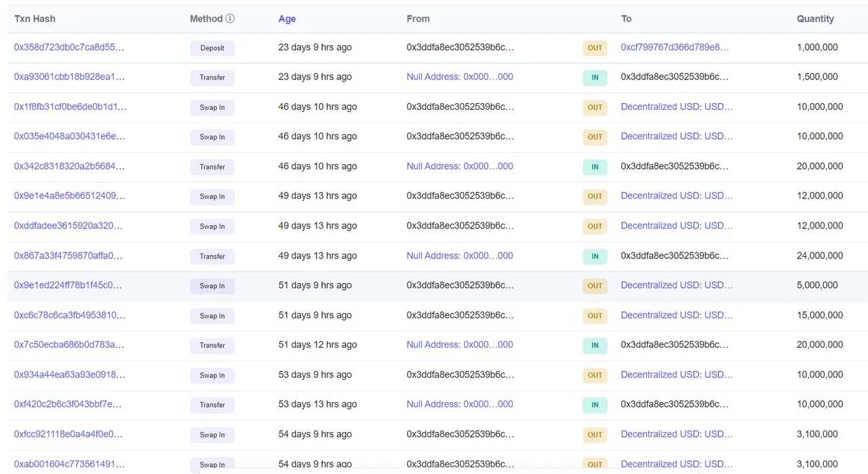Click age '51 days 12 hrs ago'
Viewport: 868px width, 474px height.
(x=317, y=344)
